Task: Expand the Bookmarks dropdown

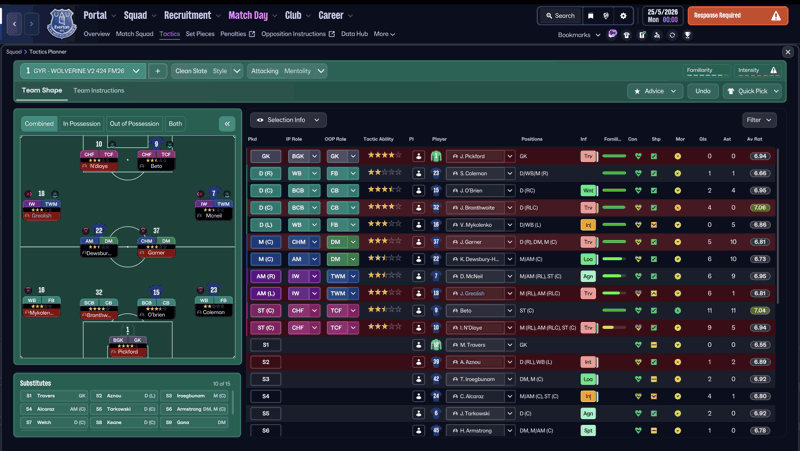Action: [x=579, y=35]
